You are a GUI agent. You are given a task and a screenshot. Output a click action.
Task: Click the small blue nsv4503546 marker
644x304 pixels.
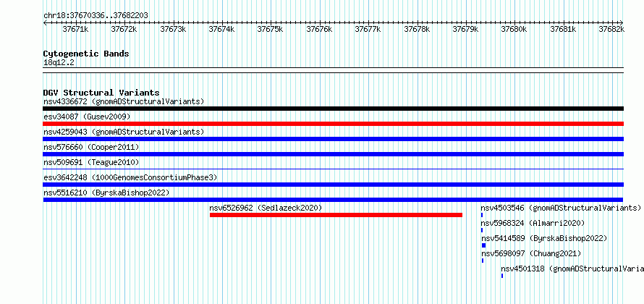pos(482,215)
